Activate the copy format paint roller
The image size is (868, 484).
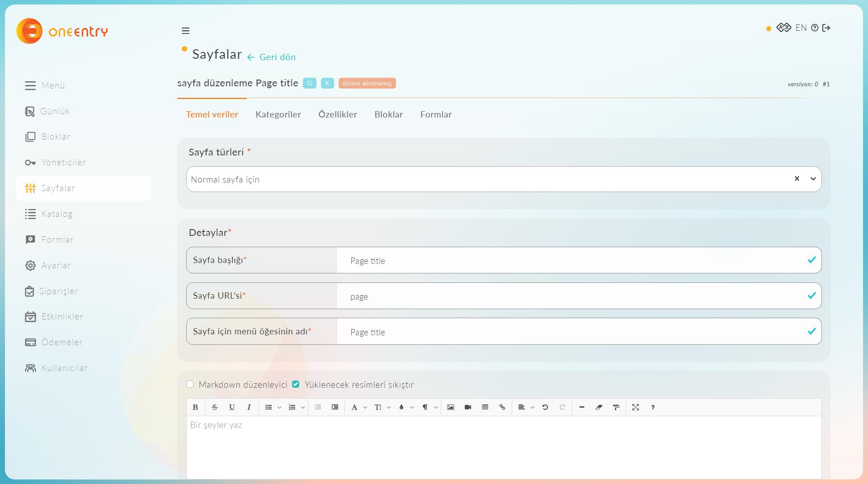tap(616, 407)
